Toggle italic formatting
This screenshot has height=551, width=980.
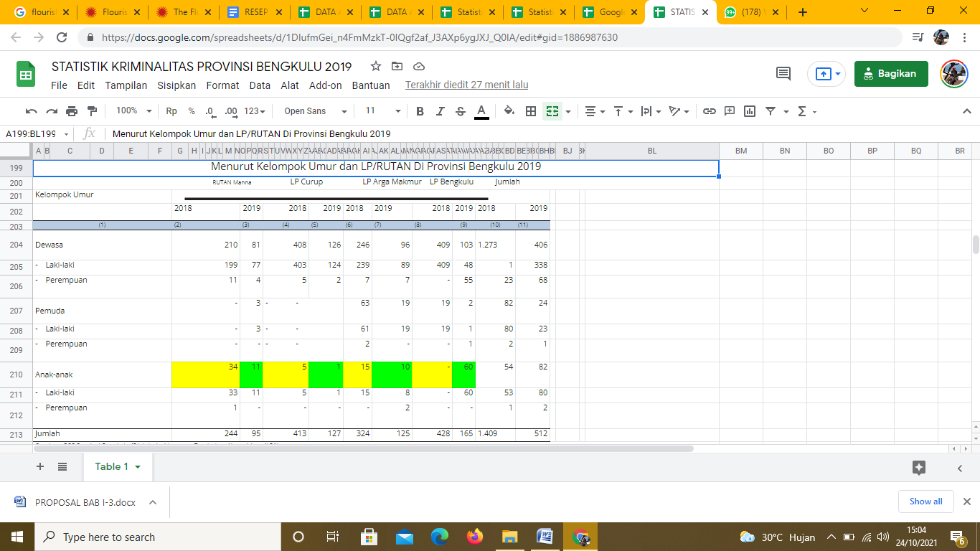440,111
